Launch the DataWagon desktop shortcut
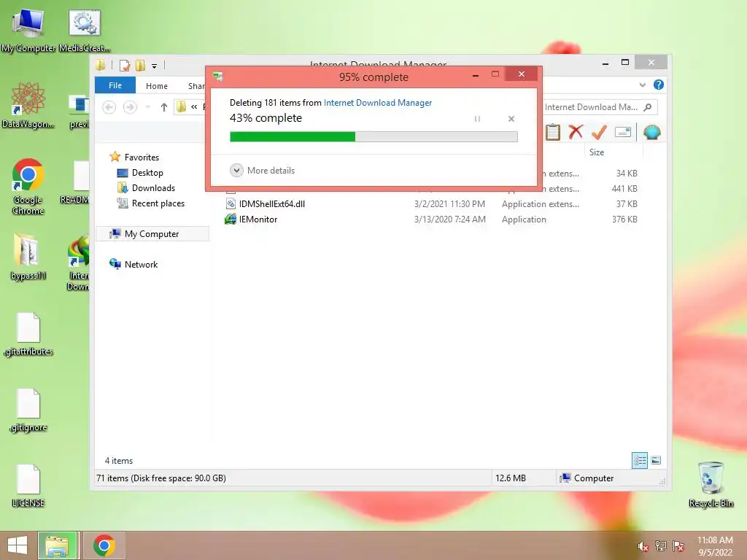The image size is (747, 560). [x=28, y=105]
